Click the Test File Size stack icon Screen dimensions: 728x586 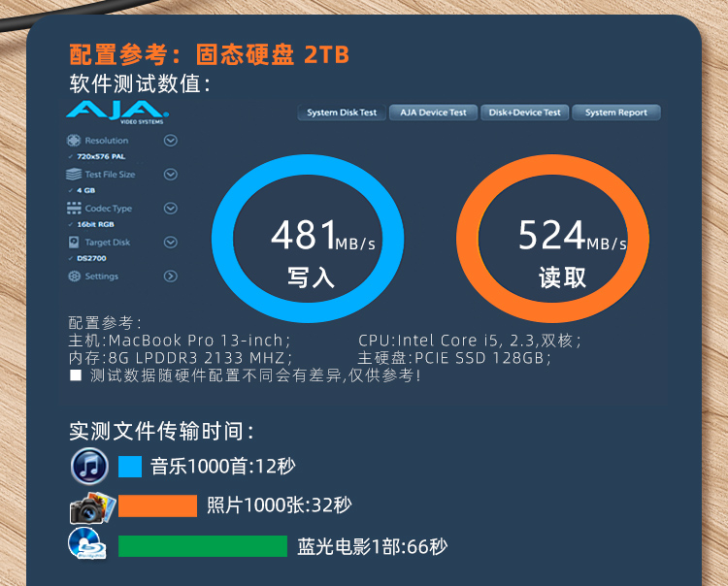74,174
